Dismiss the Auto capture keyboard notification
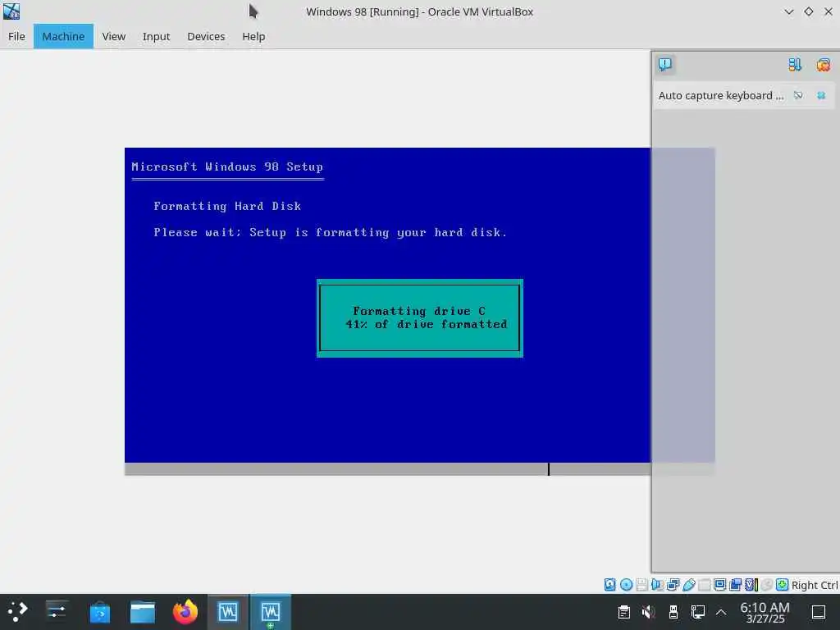840x630 pixels. [x=820, y=95]
